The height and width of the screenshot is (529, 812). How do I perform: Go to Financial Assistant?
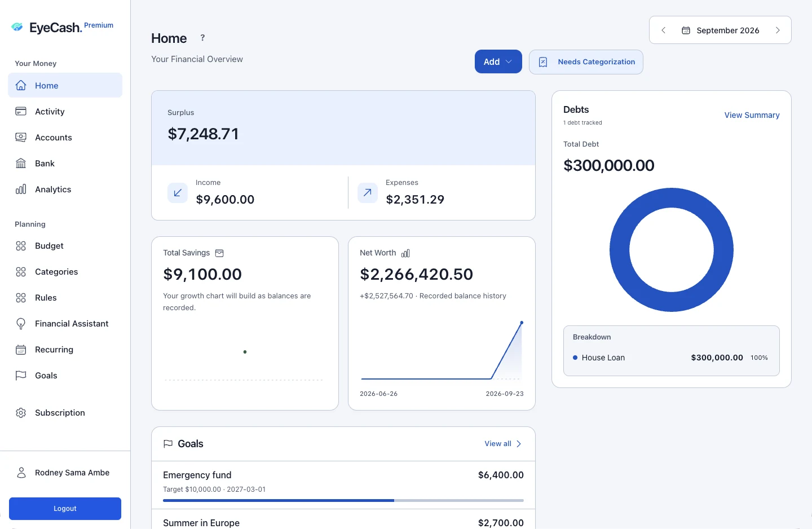point(65,324)
